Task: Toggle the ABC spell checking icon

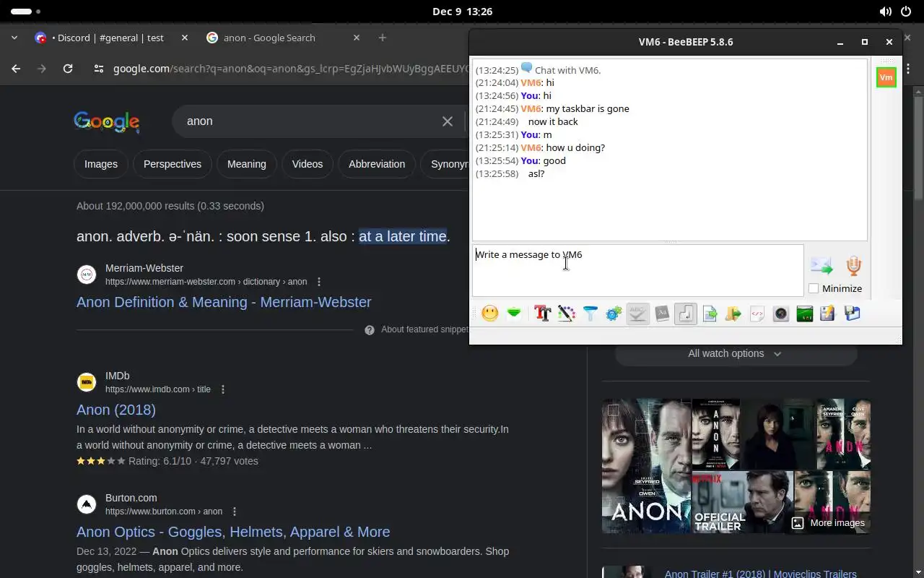Action: 638,314
